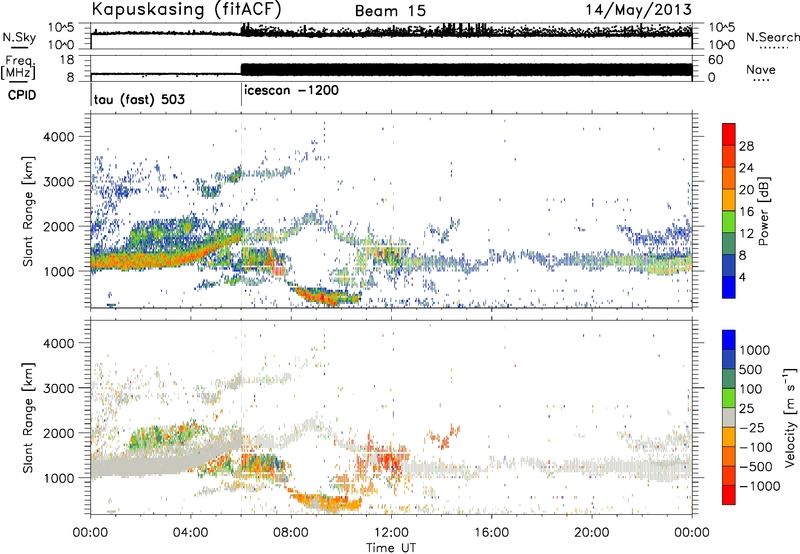Screen dimensions: 800x554
Task: Click the Velocity [m s-1] colorbar label
Action: (790, 417)
